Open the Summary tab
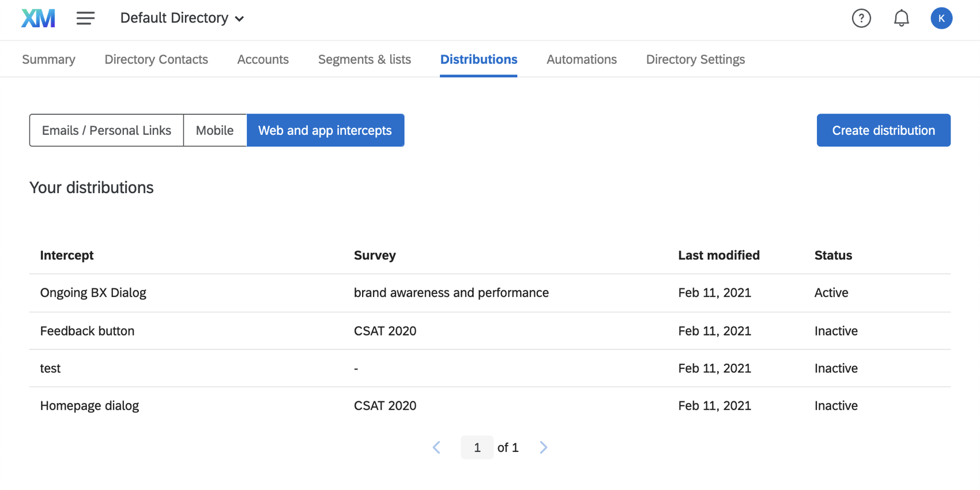The image size is (980, 490). pyautogui.click(x=48, y=59)
